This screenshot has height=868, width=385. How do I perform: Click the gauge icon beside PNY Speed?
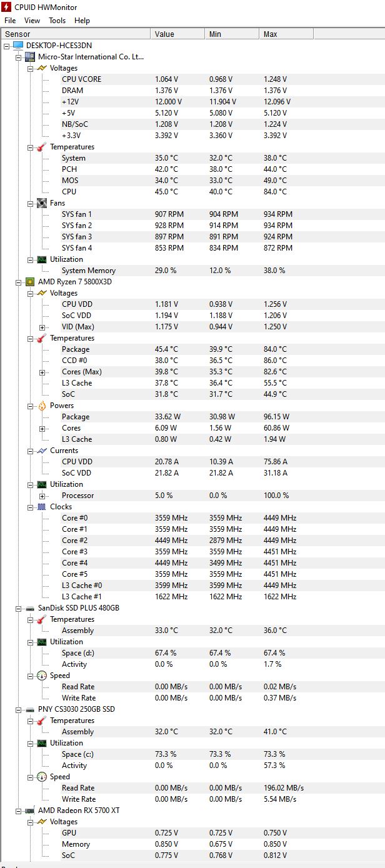42,777
